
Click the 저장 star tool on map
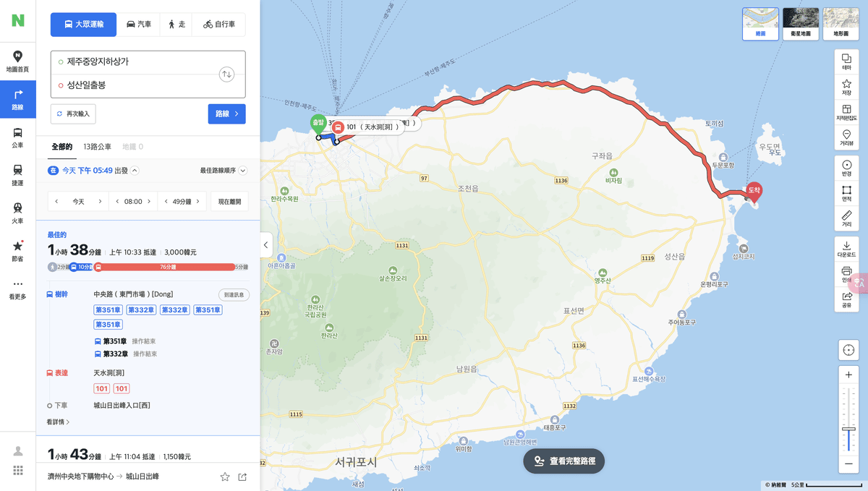click(846, 87)
